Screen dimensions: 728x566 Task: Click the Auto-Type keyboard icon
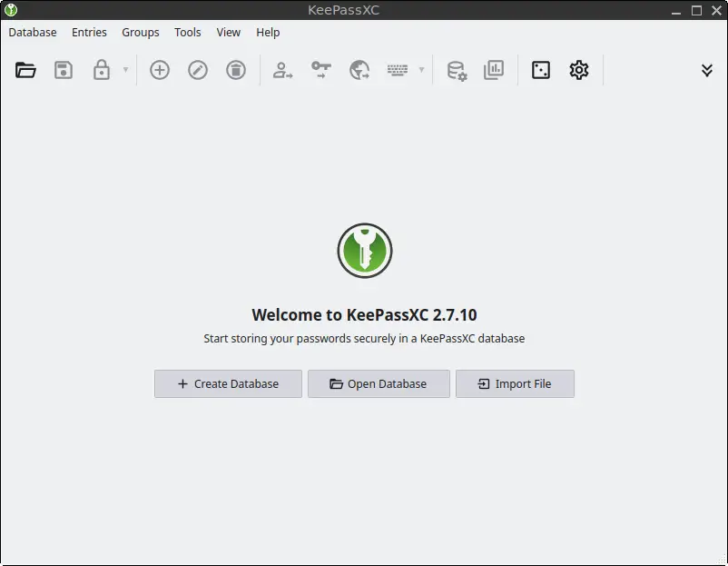[398, 70]
